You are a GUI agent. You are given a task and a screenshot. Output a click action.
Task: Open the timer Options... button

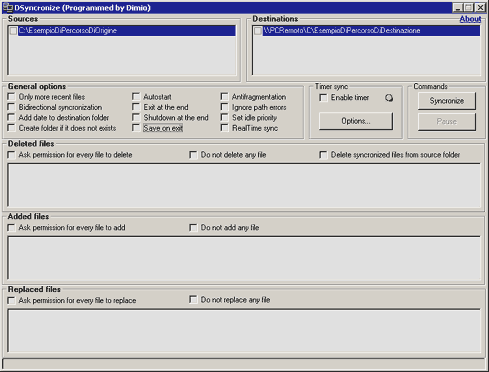[356, 121]
